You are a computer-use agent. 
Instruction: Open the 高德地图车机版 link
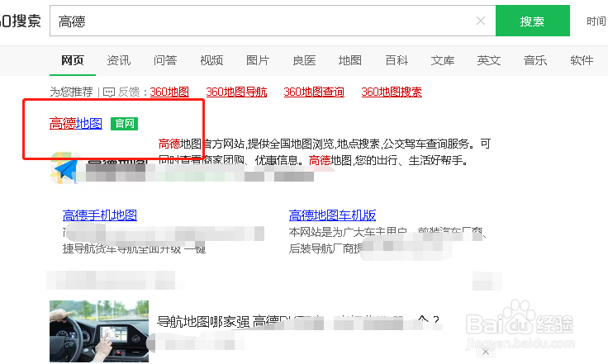[332, 215]
